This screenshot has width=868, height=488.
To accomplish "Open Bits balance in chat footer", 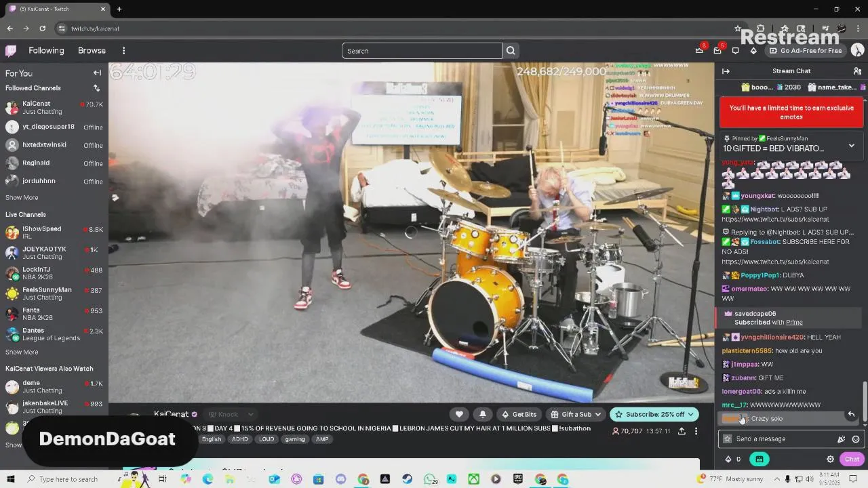I will click(733, 459).
